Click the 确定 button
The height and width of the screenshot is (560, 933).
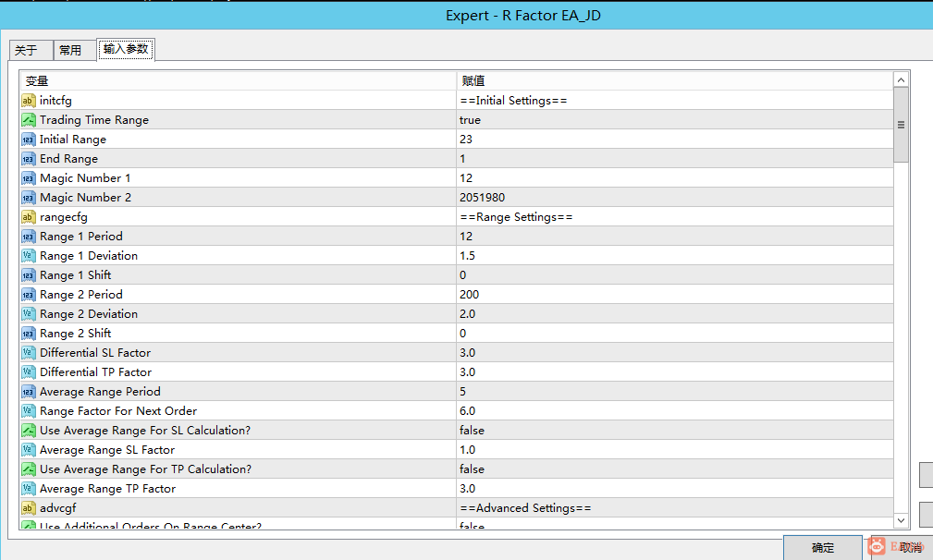(x=822, y=547)
